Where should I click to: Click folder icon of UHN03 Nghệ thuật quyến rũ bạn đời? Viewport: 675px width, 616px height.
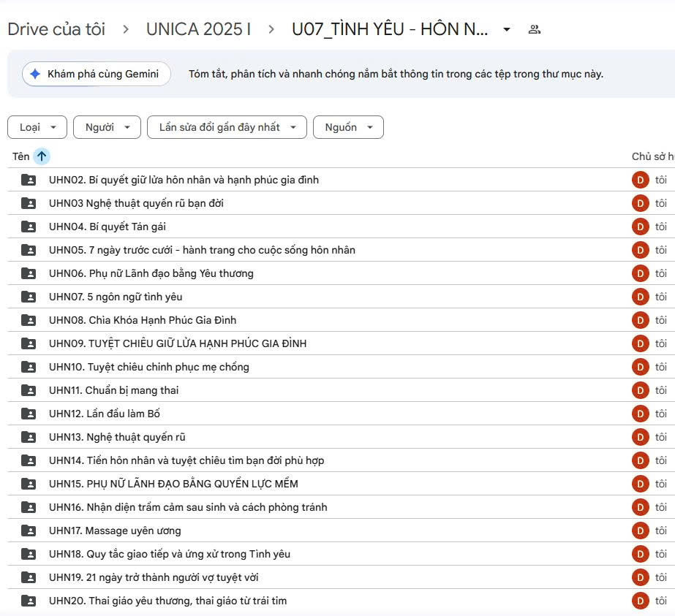[29, 203]
